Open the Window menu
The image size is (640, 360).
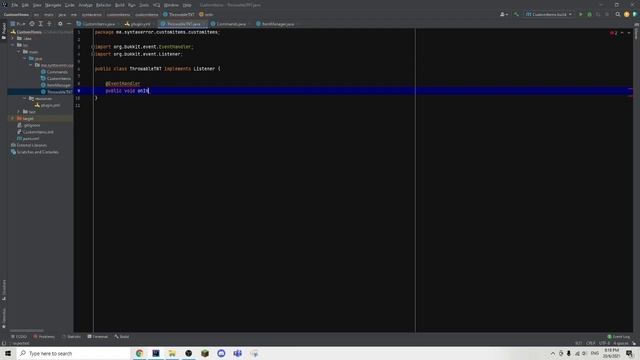click(171, 5)
